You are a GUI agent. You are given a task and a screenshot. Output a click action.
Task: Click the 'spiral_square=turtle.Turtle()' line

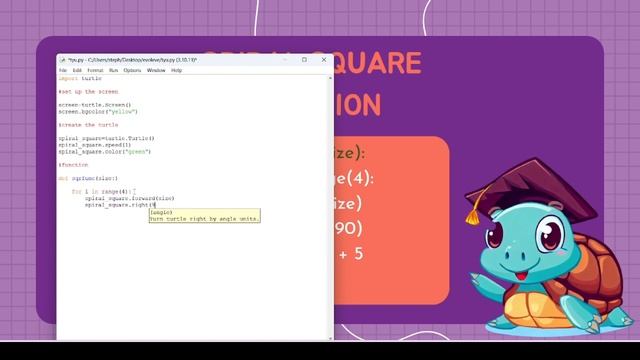tap(106, 138)
